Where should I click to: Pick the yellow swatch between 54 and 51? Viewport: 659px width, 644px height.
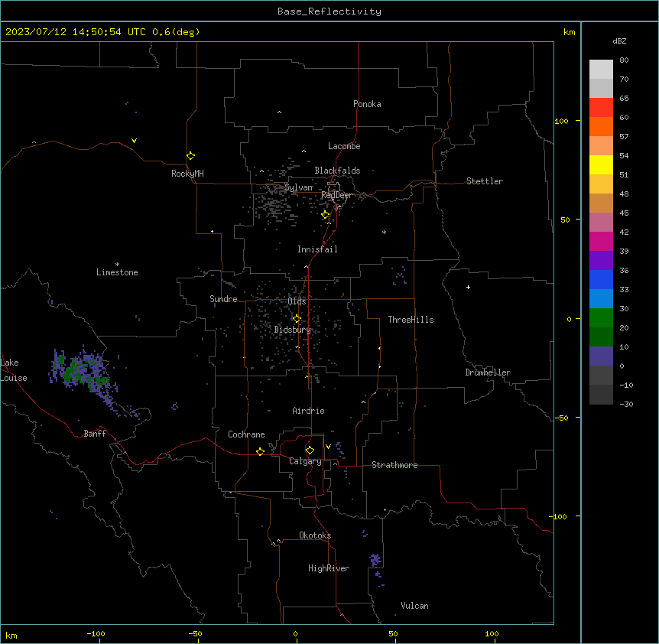(601, 164)
